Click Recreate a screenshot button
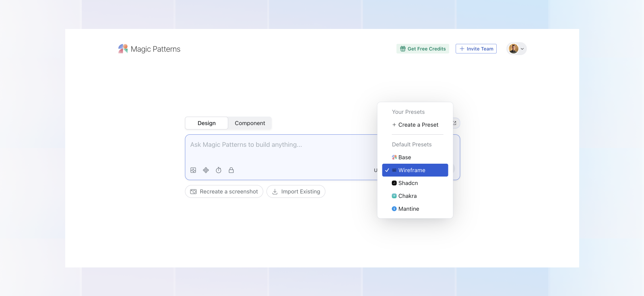The image size is (644, 296). pyautogui.click(x=224, y=191)
